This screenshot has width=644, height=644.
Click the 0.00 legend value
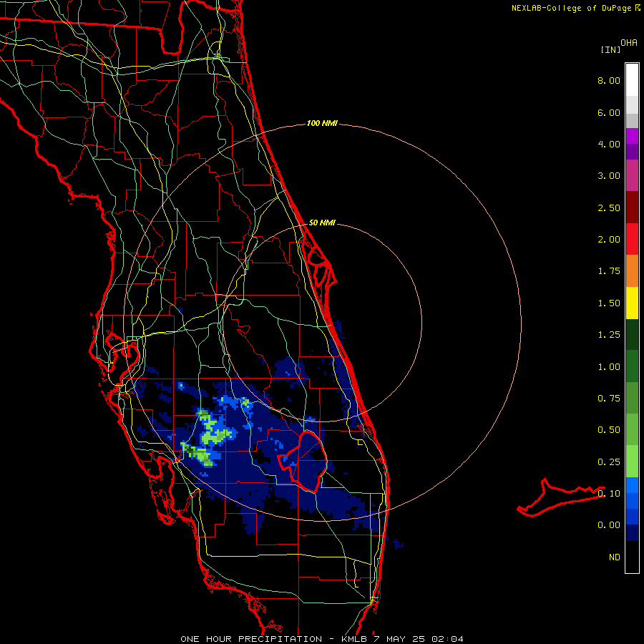609,525
